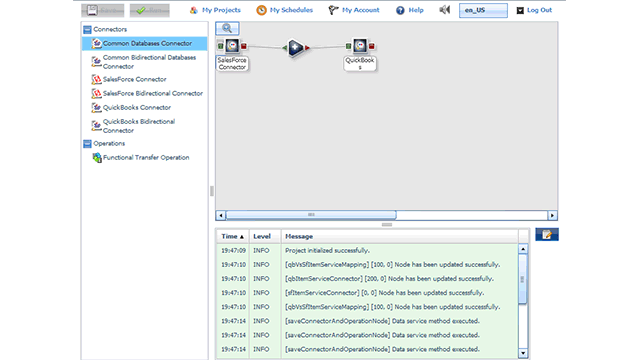This screenshot has width=640, height=360.
Task: Collapse the Connectors section
Action: coord(87,29)
